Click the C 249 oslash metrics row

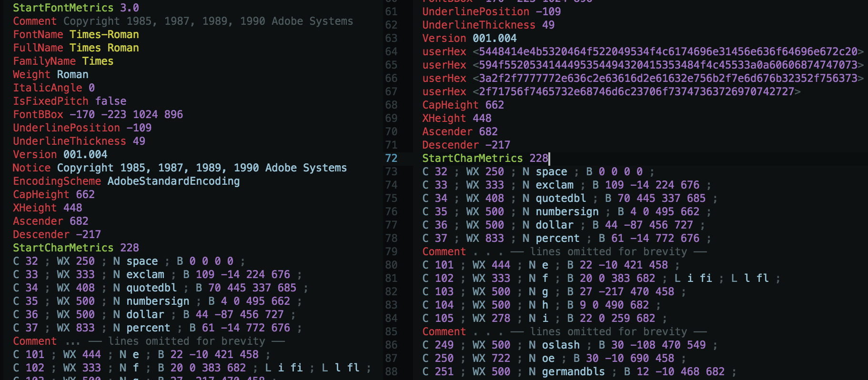(570, 345)
